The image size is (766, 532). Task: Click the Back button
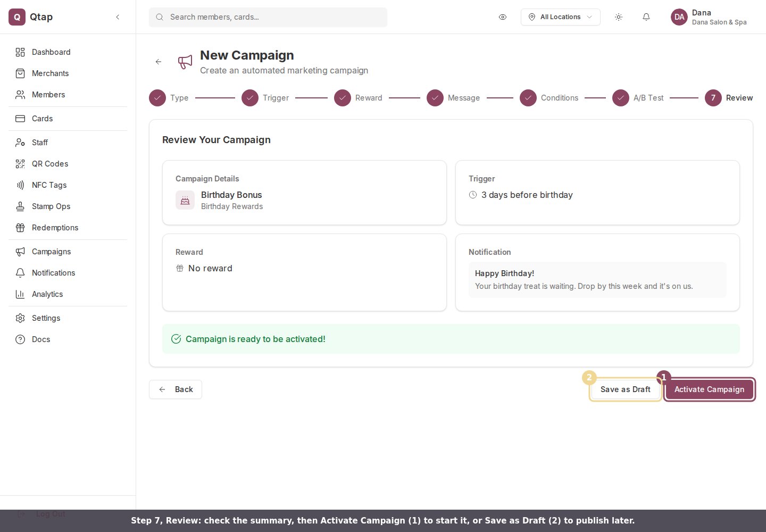click(x=176, y=389)
